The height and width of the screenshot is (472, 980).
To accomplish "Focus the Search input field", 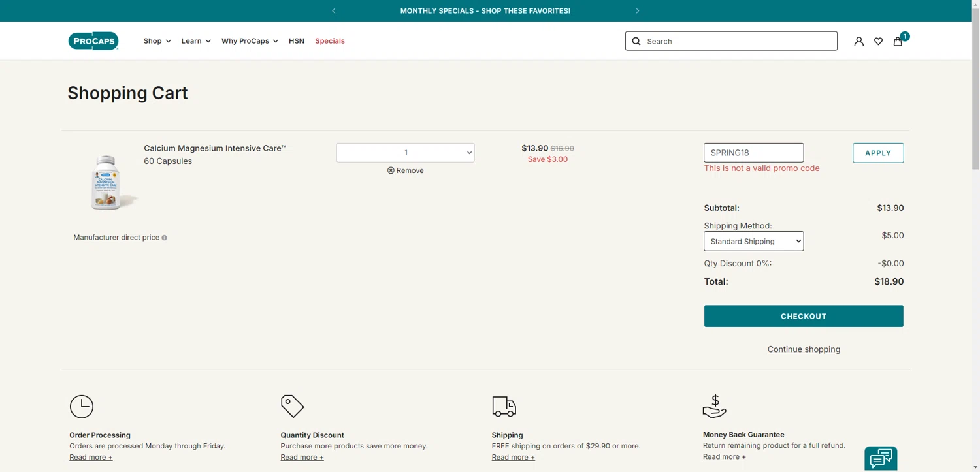I will pos(731,41).
